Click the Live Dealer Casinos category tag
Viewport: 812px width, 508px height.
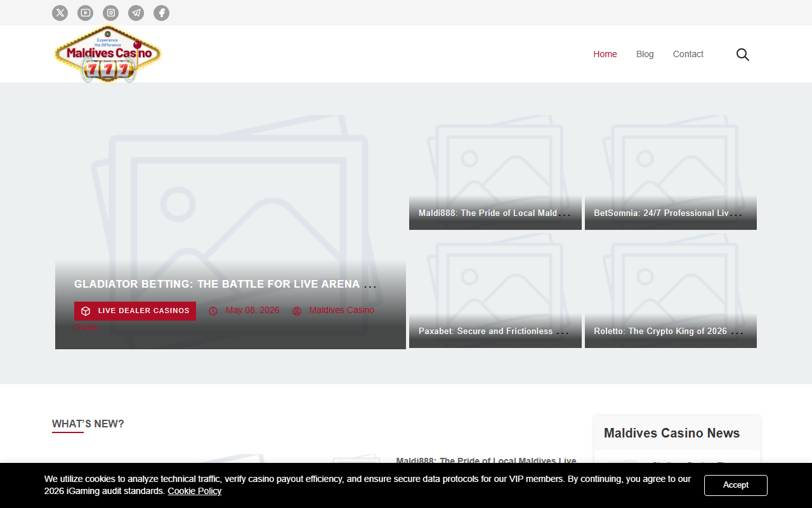135,311
